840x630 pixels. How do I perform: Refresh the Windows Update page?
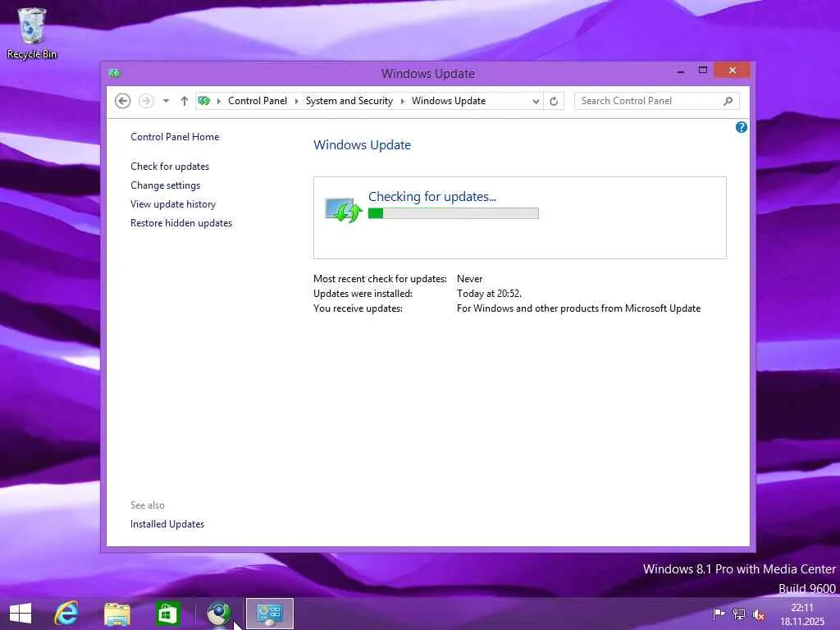click(554, 101)
